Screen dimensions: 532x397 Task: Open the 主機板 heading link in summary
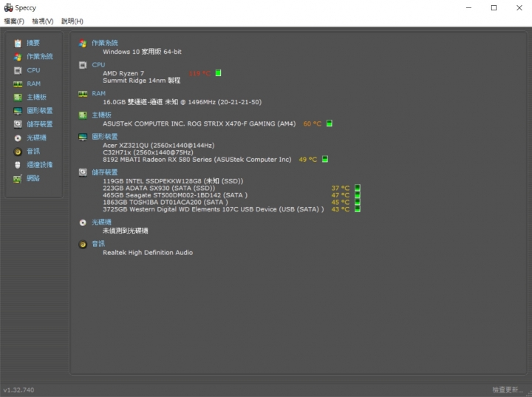click(101, 115)
